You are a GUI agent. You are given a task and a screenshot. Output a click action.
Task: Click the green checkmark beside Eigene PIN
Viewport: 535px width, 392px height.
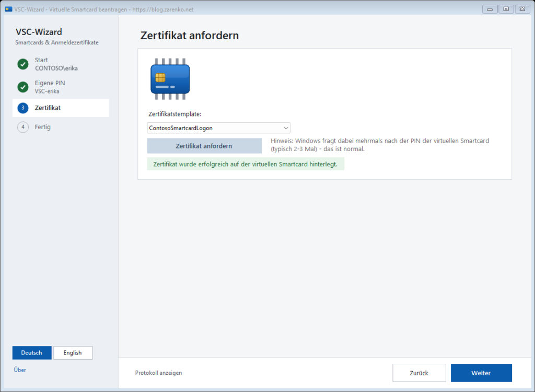23,87
